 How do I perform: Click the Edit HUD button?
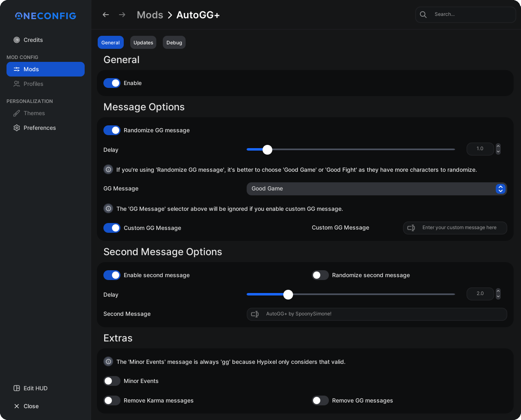(x=46, y=388)
